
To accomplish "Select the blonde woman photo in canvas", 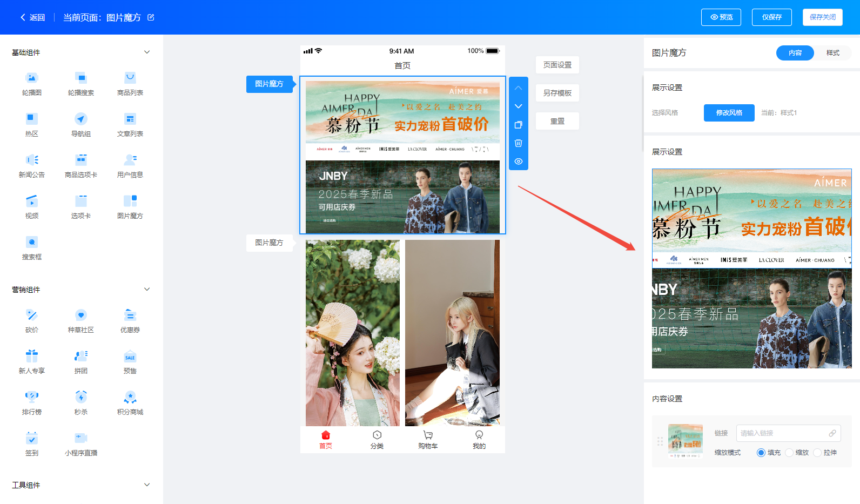I will [452, 333].
